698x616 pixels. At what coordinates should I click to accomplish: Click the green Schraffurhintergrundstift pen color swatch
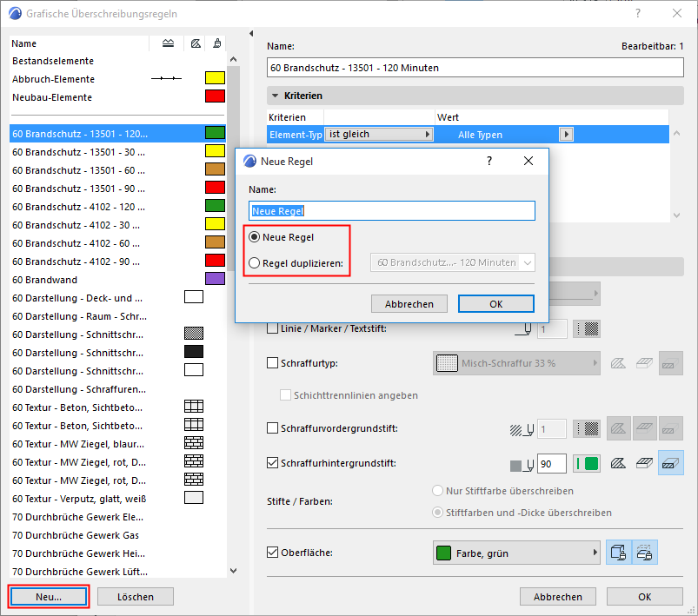click(586, 464)
